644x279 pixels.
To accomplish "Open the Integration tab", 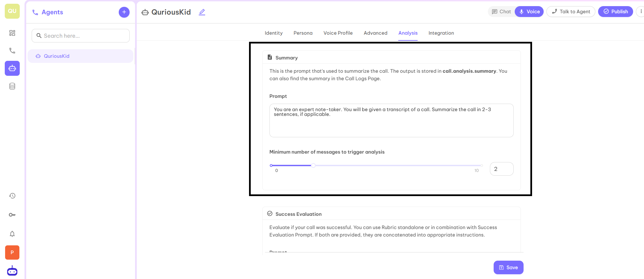I will coord(441,33).
